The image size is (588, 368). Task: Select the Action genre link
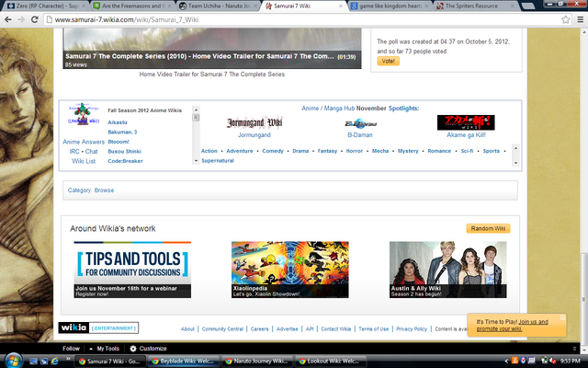[x=209, y=151]
